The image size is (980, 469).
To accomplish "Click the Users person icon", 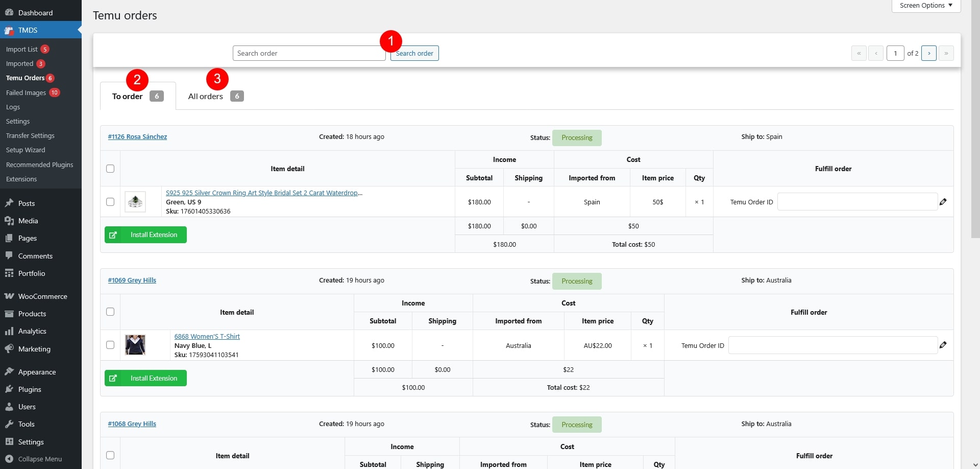I will 9,407.
